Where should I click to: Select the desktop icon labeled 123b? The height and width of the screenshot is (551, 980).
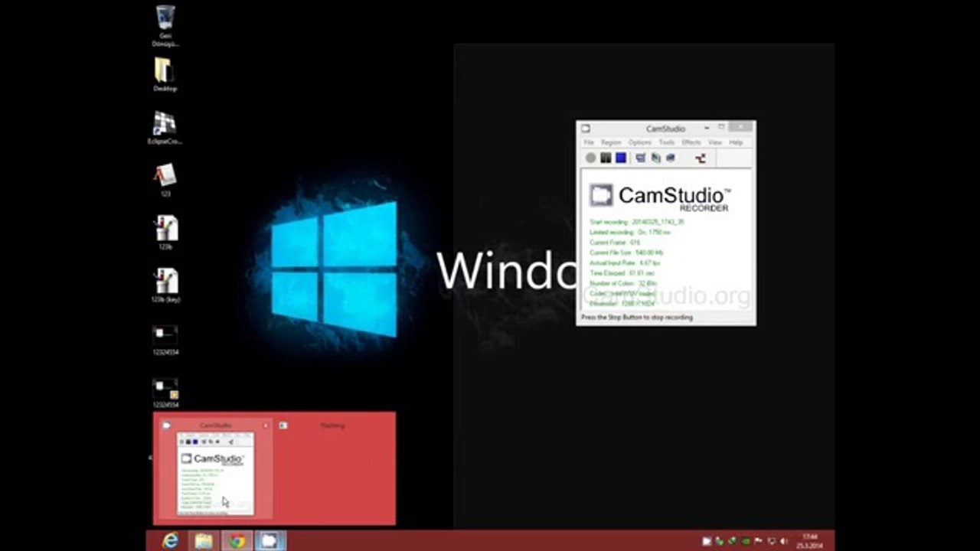pyautogui.click(x=165, y=233)
